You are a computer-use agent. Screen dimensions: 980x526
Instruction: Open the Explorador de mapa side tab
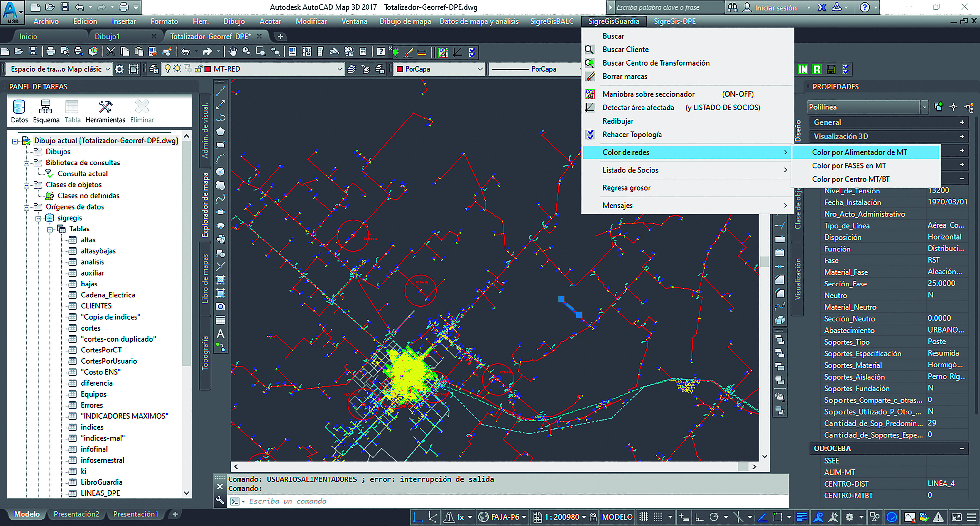click(205, 205)
